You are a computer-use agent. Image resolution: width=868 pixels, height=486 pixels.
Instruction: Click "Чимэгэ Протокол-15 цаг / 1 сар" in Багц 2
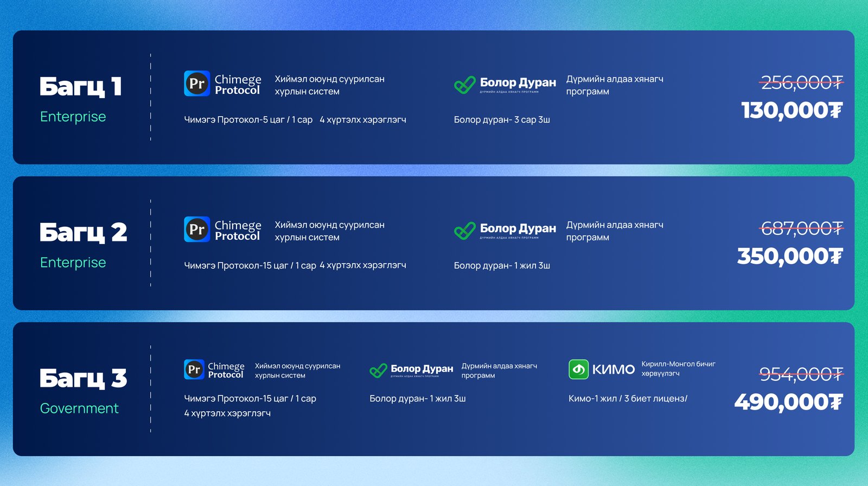point(250,266)
